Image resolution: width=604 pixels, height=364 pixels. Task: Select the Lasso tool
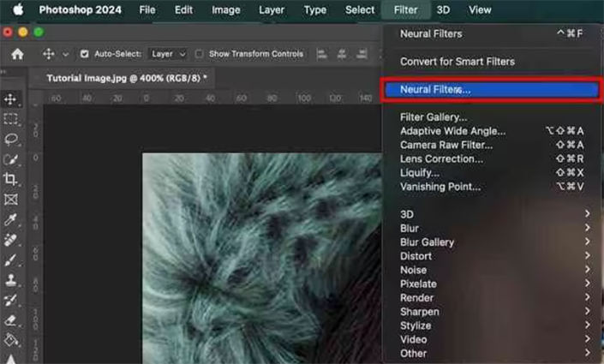point(11,139)
